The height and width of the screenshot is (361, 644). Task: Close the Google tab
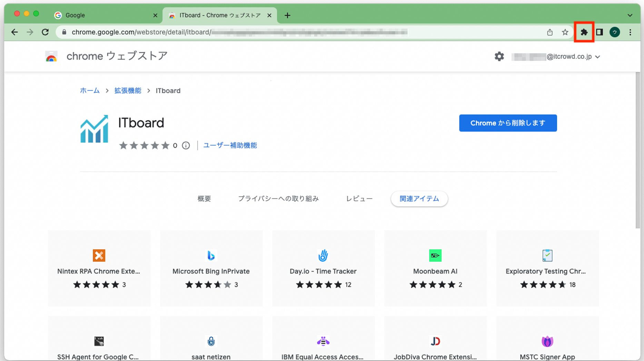click(155, 16)
